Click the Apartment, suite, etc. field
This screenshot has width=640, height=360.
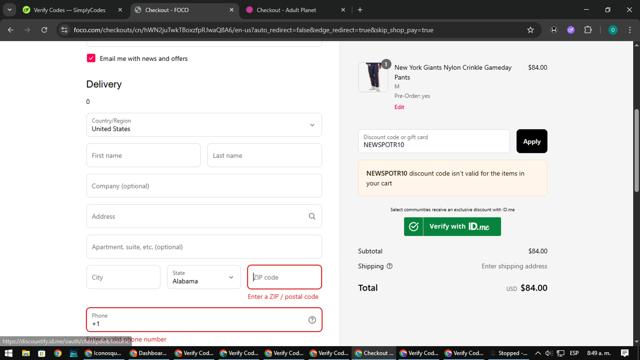pyautogui.click(x=204, y=247)
